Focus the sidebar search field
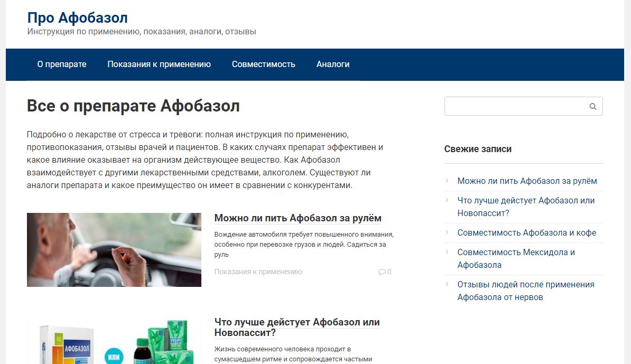This screenshot has height=364, width=631. pos(523,106)
